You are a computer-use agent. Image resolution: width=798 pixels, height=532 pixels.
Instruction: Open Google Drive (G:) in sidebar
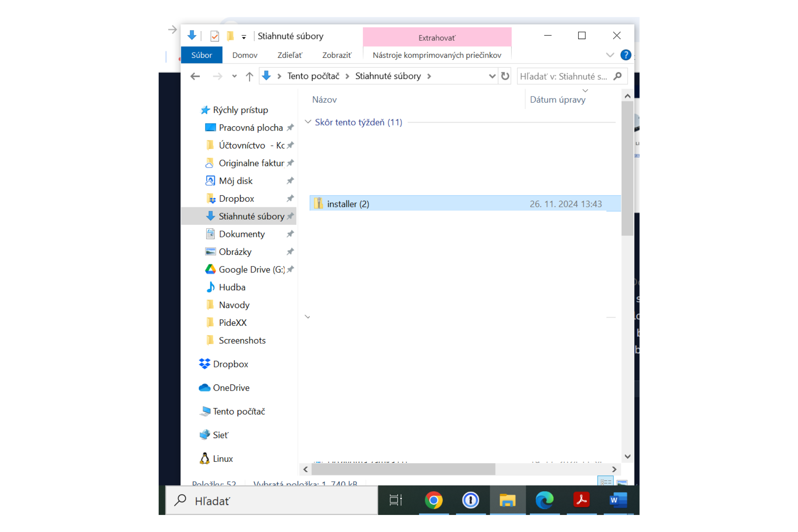(x=251, y=269)
